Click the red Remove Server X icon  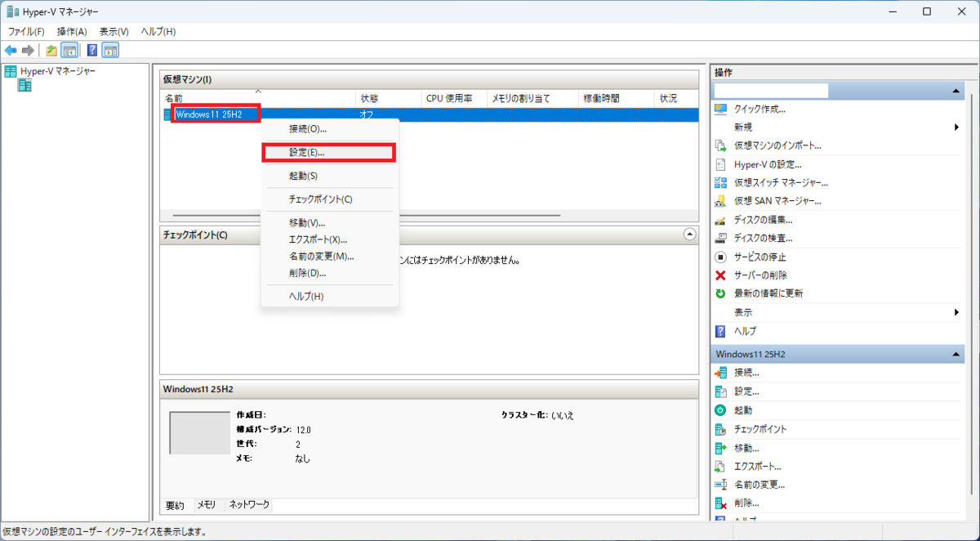[x=720, y=275]
